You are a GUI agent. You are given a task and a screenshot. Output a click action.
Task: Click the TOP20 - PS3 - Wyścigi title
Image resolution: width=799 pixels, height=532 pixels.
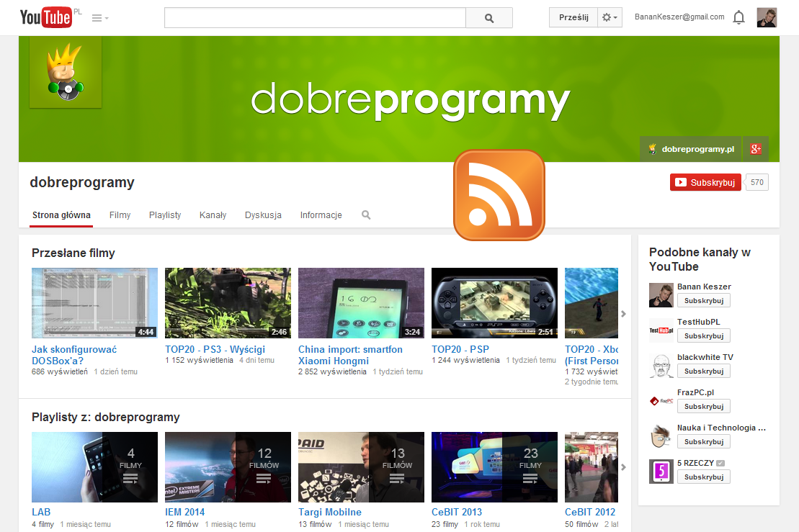215,349
